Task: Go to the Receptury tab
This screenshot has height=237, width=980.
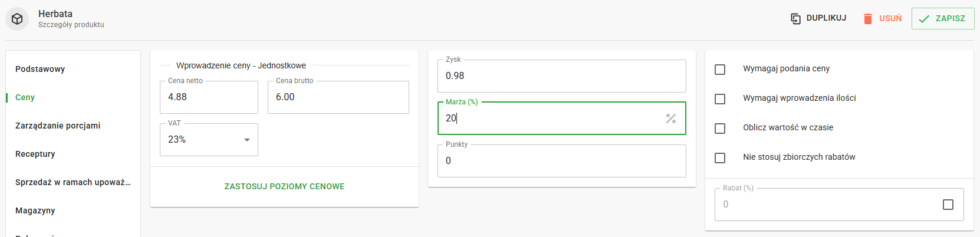Action: (x=35, y=154)
